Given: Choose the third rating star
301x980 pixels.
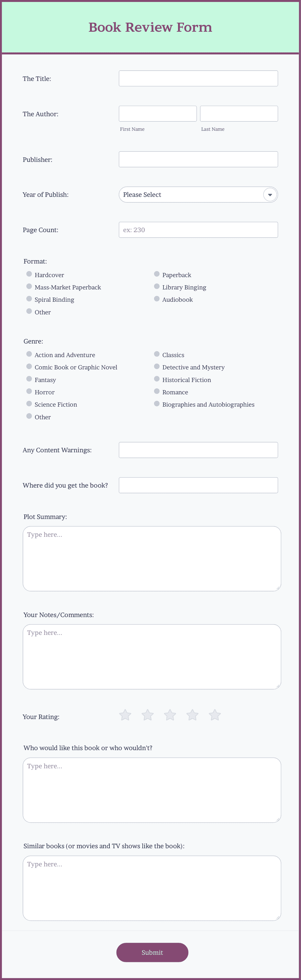Looking at the screenshot, I should (x=170, y=715).
